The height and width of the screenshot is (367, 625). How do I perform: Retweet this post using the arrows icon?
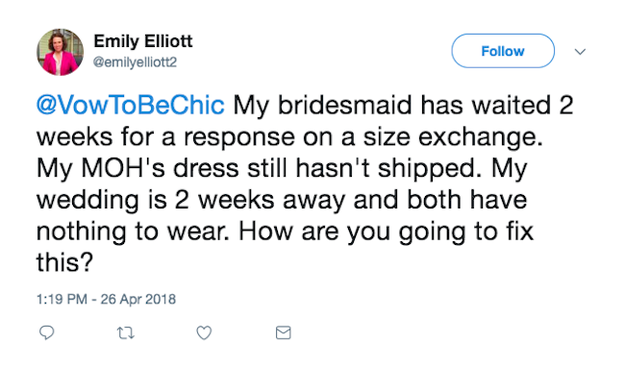(x=126, y=333)
